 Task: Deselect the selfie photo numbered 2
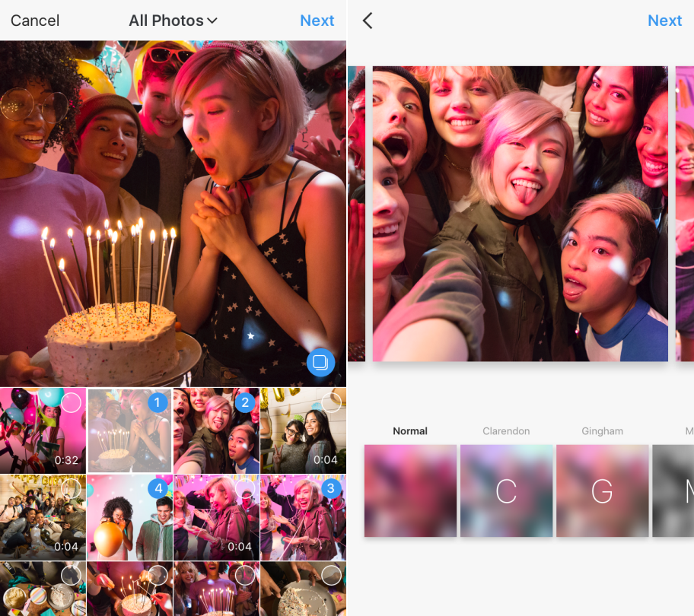(244, 403)
